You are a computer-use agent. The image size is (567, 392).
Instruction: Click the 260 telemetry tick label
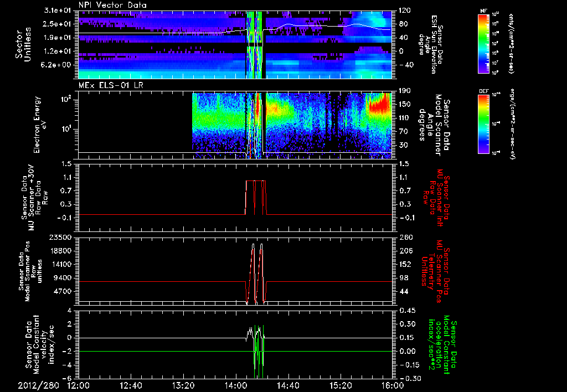[x=405, y=237]
